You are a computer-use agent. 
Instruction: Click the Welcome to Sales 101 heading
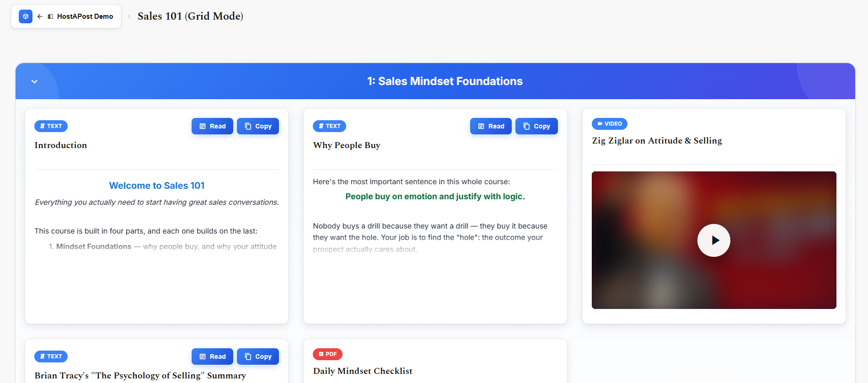pyautogui.click(x=157, y=186)
